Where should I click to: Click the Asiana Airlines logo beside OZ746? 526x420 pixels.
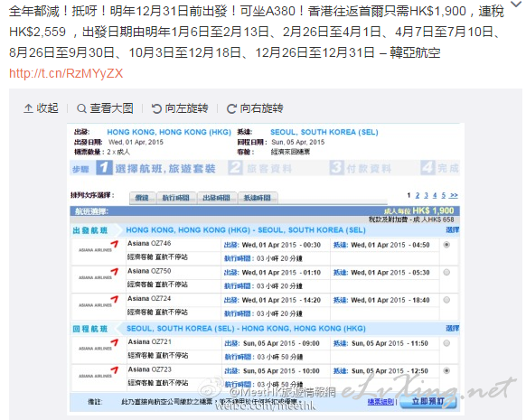coord(99,247)
